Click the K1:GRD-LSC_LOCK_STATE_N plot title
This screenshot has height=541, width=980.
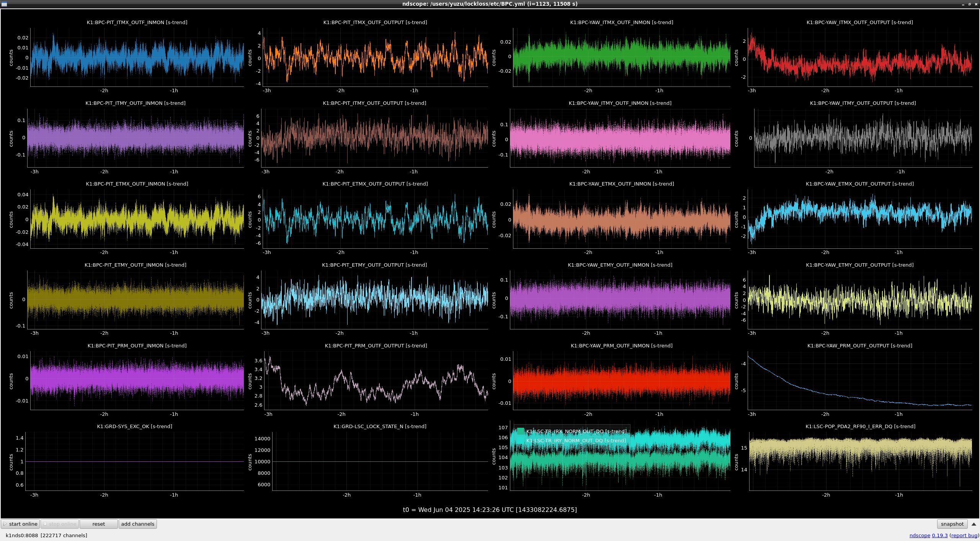380,426
